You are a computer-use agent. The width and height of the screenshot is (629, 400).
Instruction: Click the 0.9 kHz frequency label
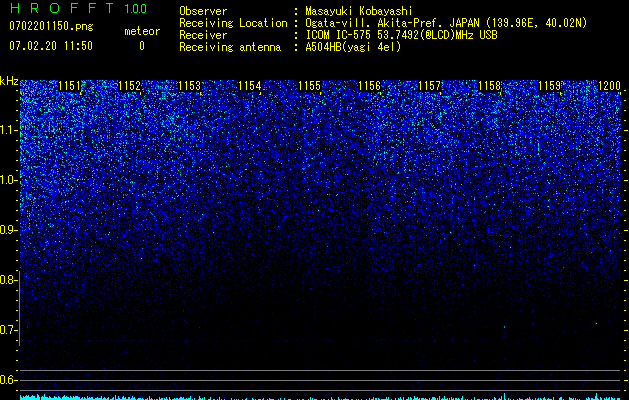point(7,230)
